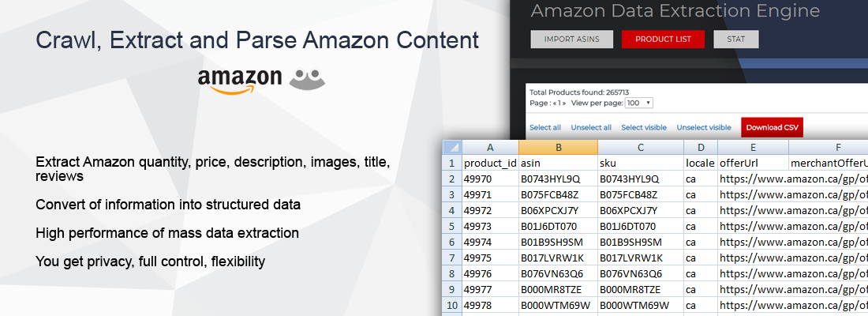Click the Select all link

click(545, 127)
